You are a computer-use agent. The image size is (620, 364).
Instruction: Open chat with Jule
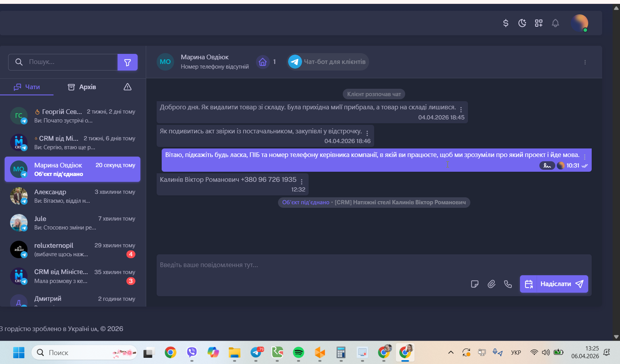click(x=73, y=223)
